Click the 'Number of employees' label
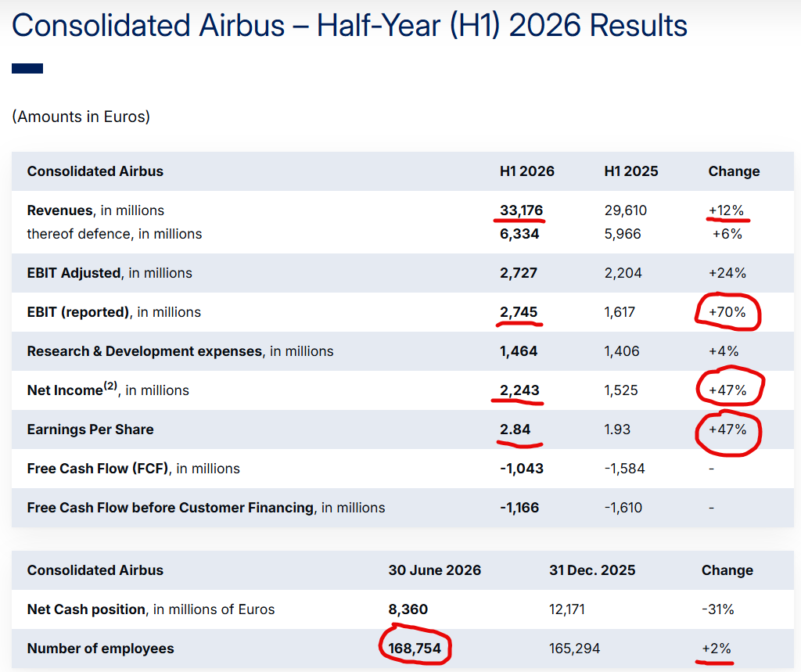The image size is (801, 672). click(x=101, y=649)
